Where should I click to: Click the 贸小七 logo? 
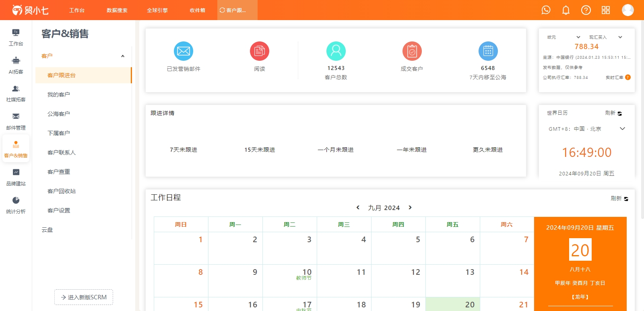point(30,10)
